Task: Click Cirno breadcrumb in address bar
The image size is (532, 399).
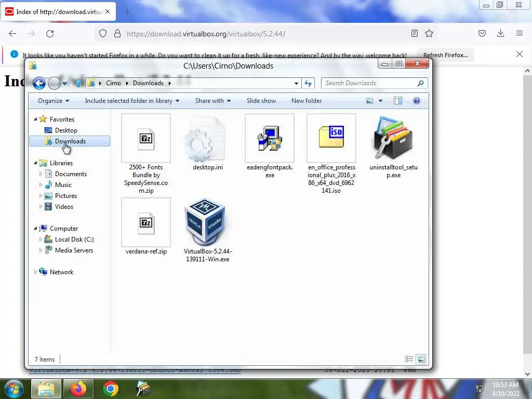Action: (113, 83)
